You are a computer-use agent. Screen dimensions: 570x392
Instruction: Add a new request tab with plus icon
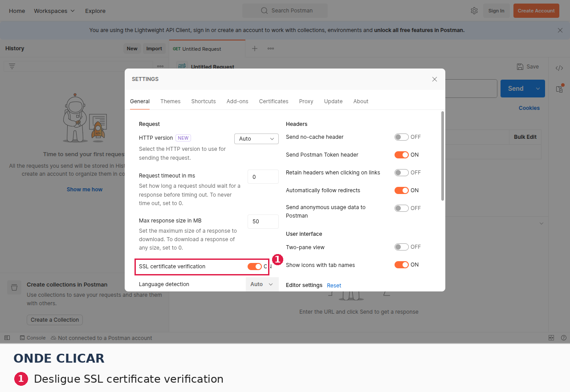tap(255, 48)
